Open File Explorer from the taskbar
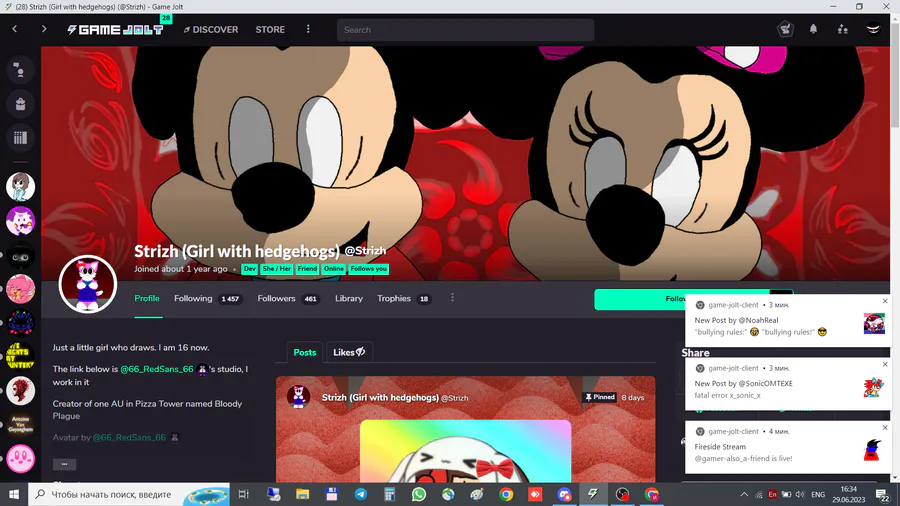The width and height of the screenshot is (900, 506). [302, 494]
